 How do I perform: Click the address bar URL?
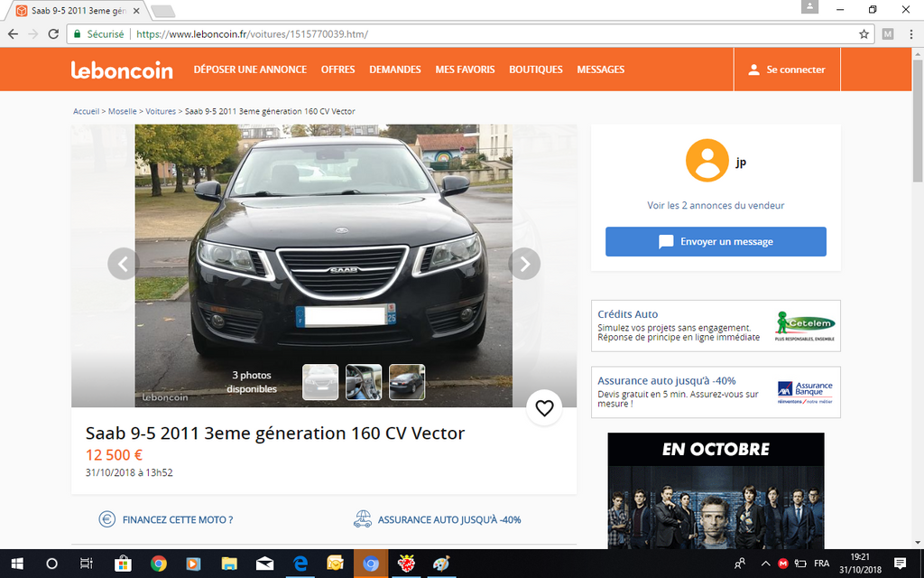253,34
